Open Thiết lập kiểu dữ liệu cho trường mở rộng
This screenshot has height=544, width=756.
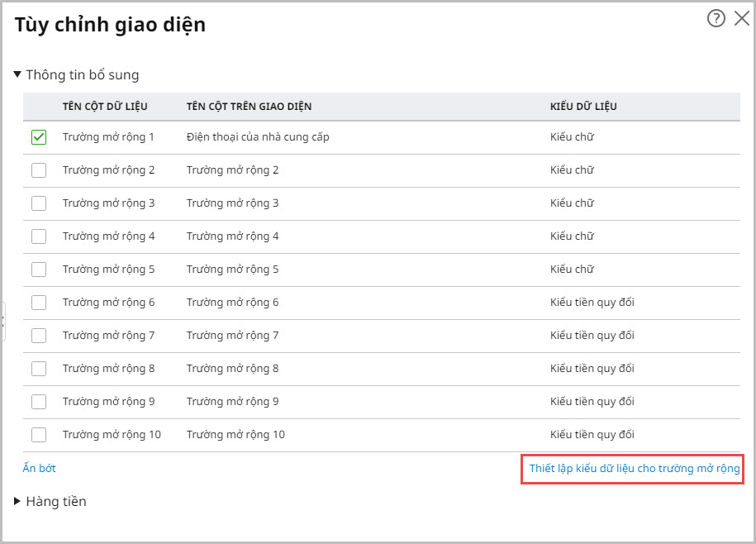click(634, 469)
